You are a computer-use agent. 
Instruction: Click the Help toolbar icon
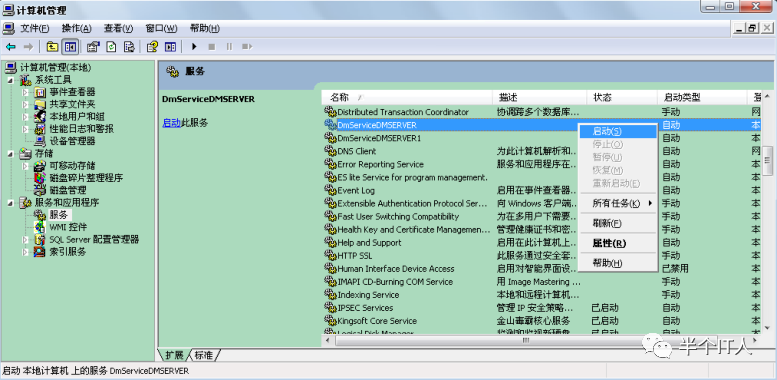coord(152,47)
